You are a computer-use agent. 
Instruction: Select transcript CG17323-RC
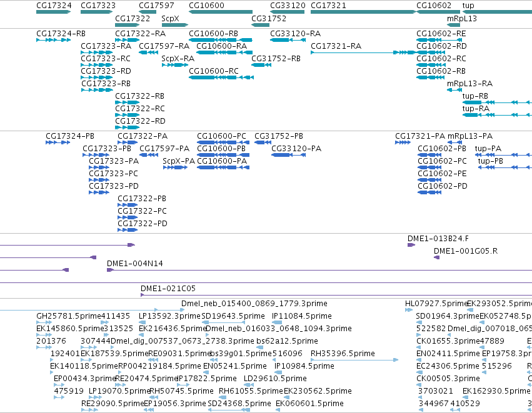[106, 59]
